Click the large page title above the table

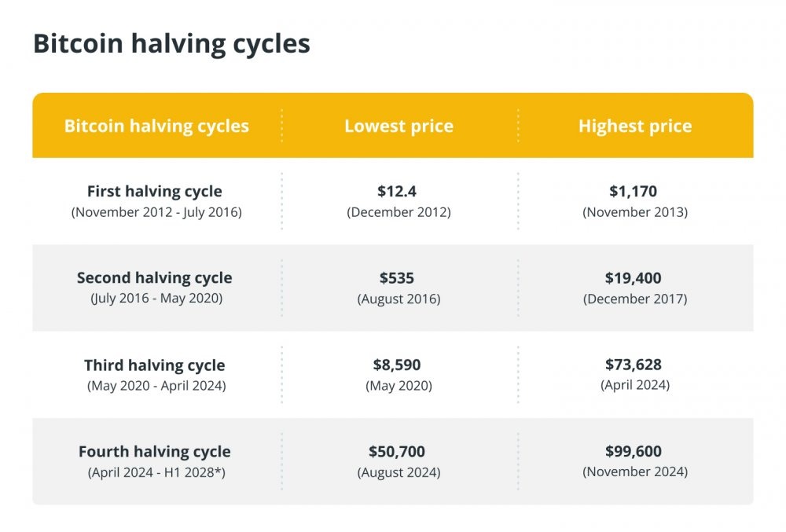tap(171, 44)
